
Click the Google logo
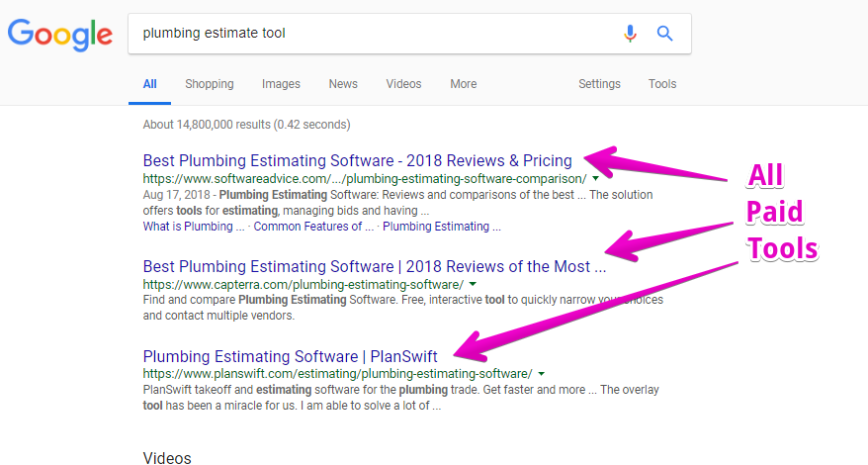pos(59,35)
